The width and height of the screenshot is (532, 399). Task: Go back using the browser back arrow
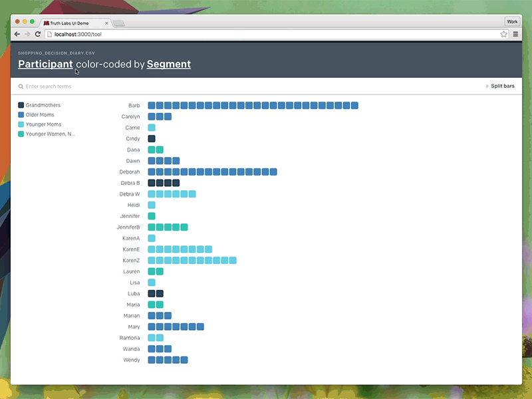17,34
